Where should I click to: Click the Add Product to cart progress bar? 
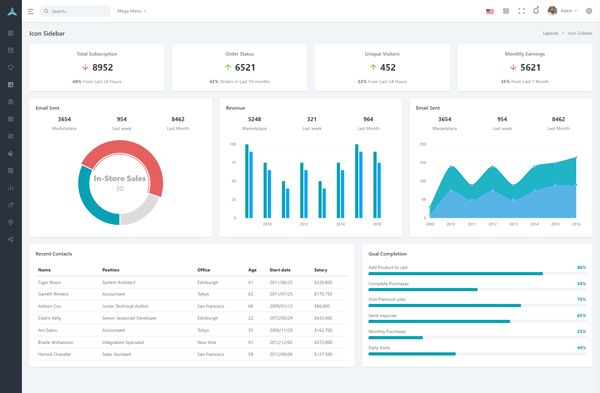point(477,274)
